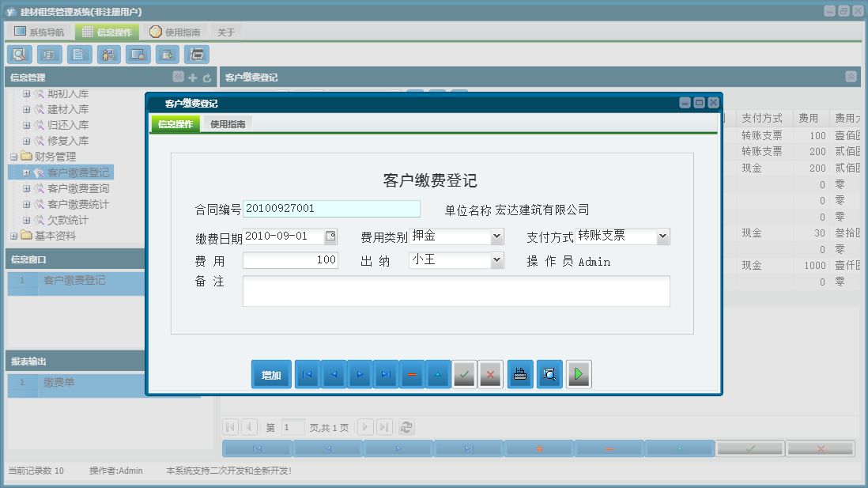
Task: Select the dialog's 使用指南 tab
Action: tap(228, 124)
